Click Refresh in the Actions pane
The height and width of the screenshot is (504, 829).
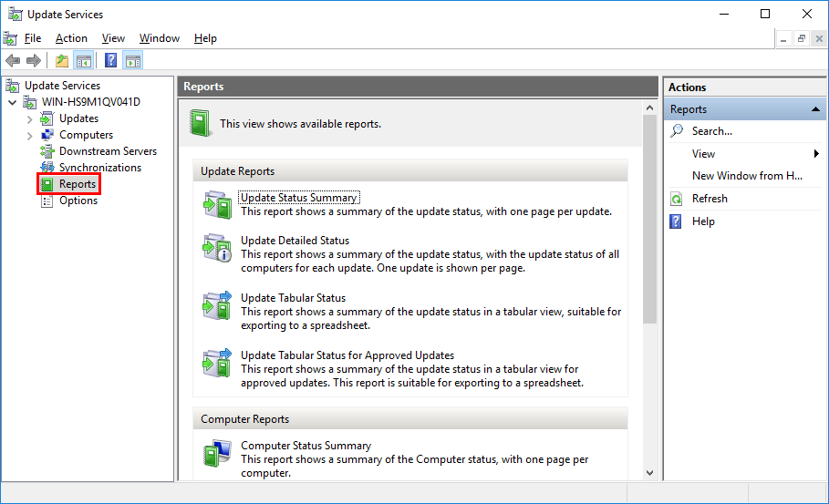(x=710, y=199)
